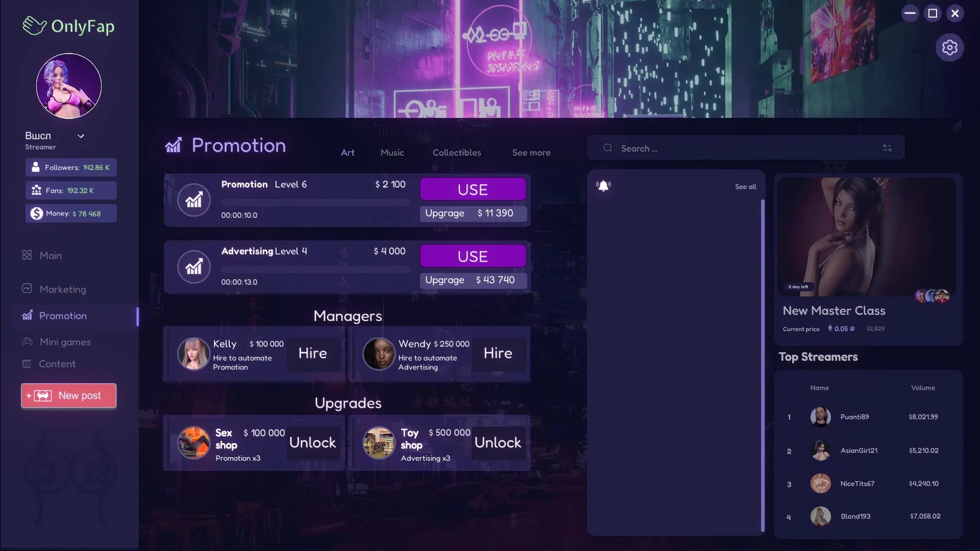Open the settings gear icon

pyautogui.click(x=949, y=48)
